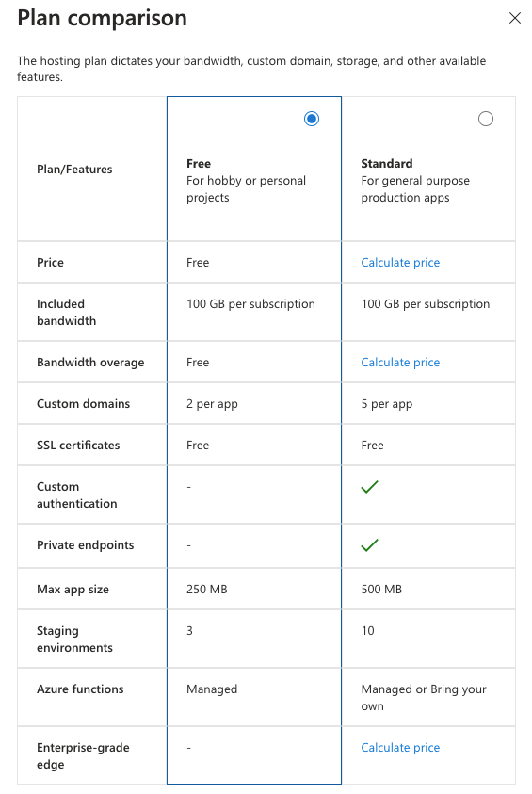Click the 5 per app custom domains value

click(387, 403)
